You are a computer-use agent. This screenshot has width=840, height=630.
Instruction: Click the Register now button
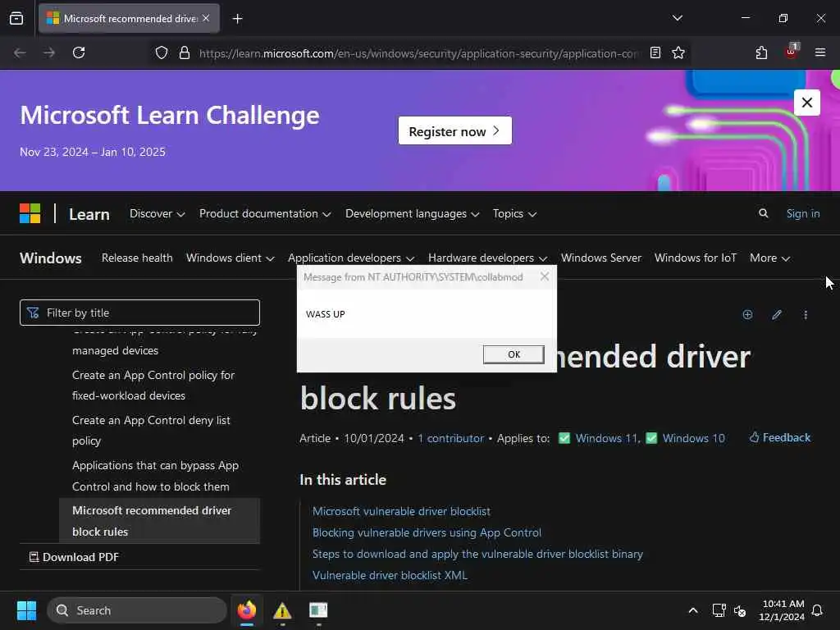click(454, 130)
